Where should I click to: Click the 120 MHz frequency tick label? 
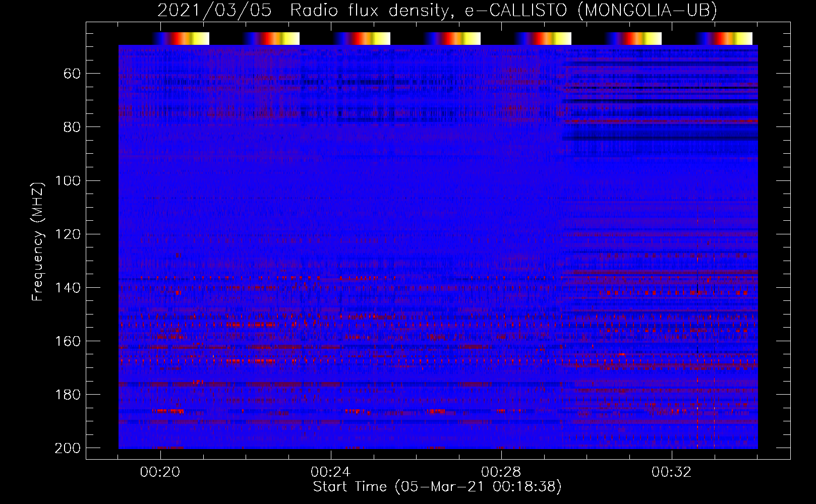click(68, 234)
